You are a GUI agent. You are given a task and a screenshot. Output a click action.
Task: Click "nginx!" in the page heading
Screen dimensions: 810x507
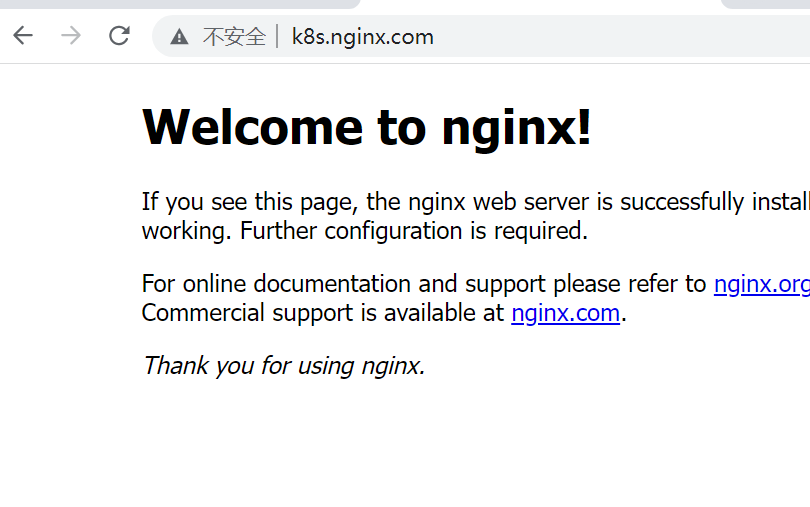[x=516, y=128]
